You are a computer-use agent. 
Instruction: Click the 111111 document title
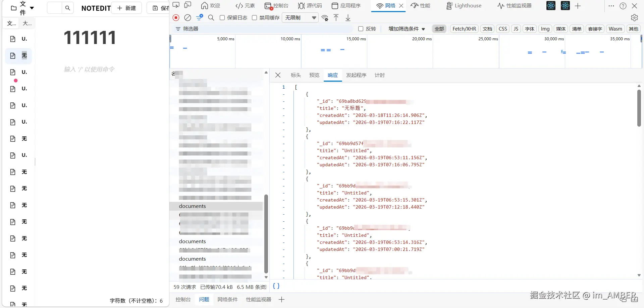[x=90, y=38]
